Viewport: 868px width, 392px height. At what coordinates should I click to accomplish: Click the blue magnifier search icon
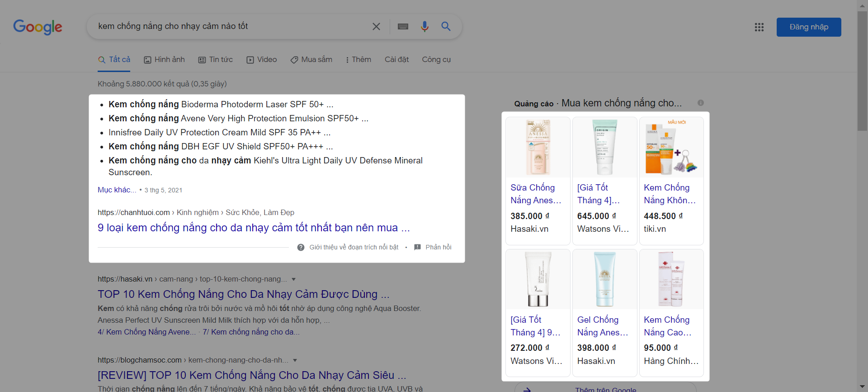click(x=446, y=26)
